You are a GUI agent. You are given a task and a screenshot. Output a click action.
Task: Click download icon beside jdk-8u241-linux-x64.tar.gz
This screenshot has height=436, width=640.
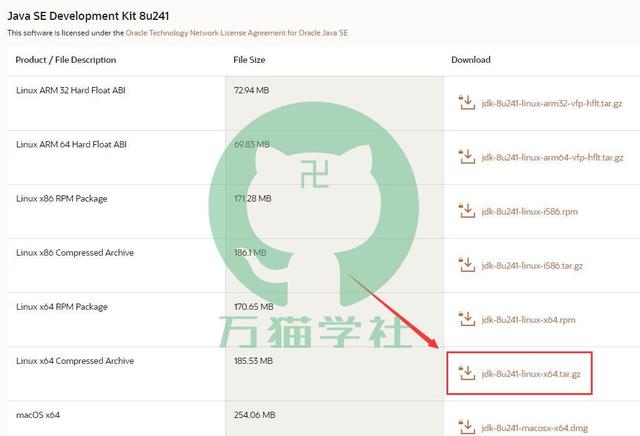click(467, 373)
